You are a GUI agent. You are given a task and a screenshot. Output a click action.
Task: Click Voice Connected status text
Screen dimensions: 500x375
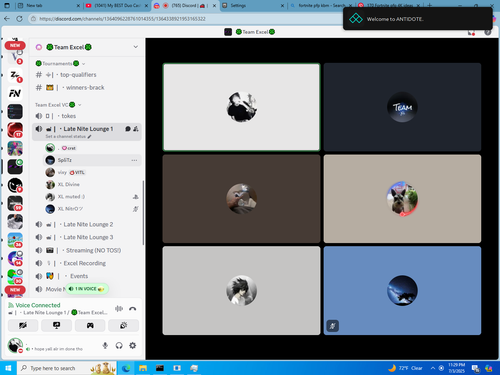tap(38, 305)
